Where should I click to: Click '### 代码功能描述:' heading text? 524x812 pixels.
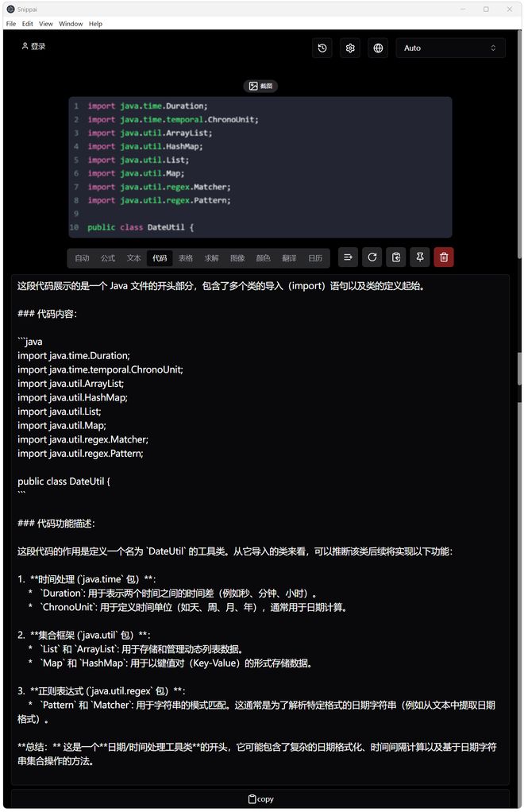pyautogui.click(x=56, y=524)
